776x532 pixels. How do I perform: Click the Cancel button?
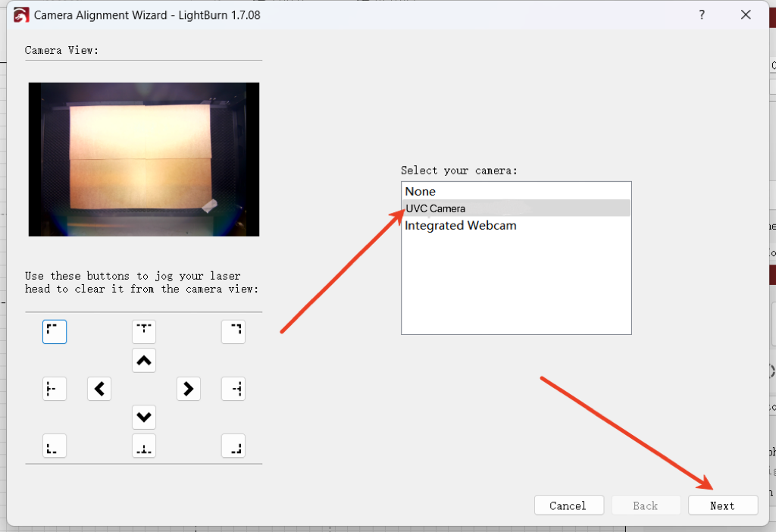click(569, 505)
